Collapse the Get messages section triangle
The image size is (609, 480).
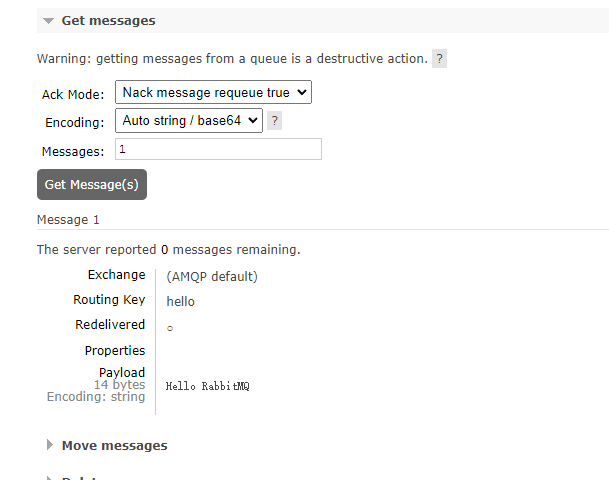coord(49,21)
